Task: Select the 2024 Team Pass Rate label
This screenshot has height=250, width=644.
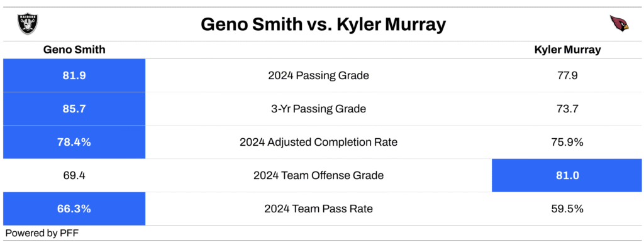Action: tap(318, 209)
